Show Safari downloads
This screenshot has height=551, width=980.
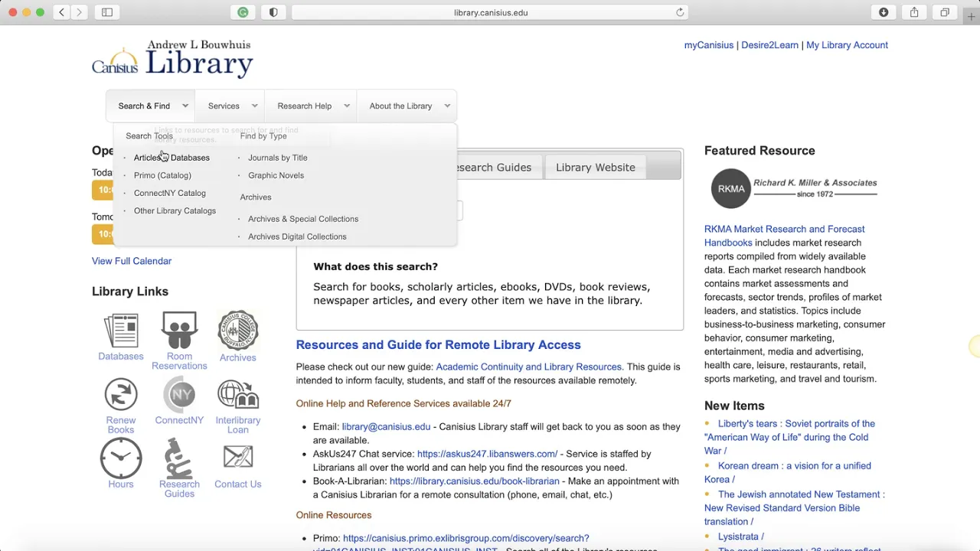click(x=884, y=12)
